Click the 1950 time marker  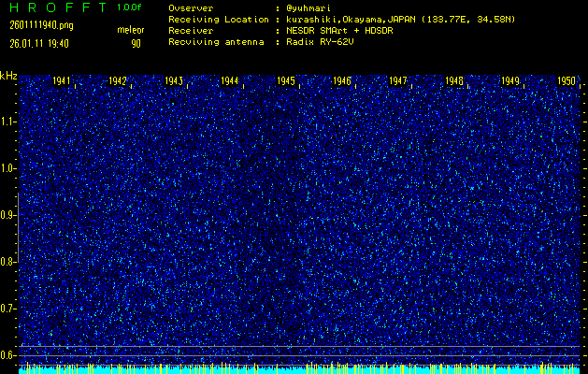tap(566, 82)
